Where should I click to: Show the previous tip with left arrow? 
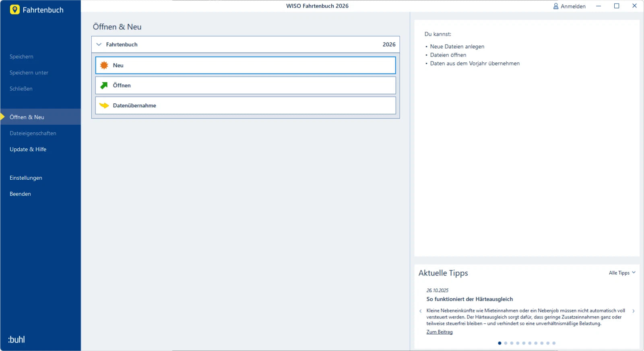[x=421, y=311]
